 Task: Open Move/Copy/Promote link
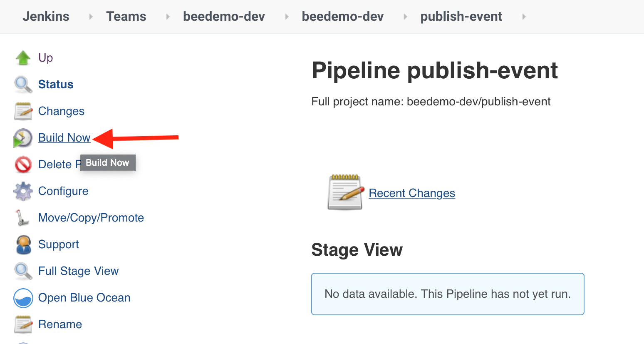pyautogui.click(x=91, y=218)
